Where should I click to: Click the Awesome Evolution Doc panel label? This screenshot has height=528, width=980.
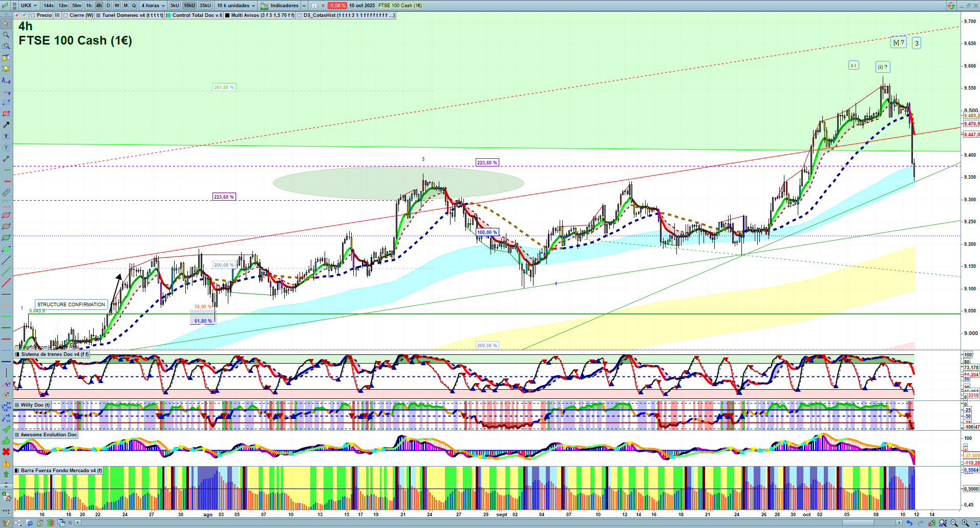pos(49,435)
